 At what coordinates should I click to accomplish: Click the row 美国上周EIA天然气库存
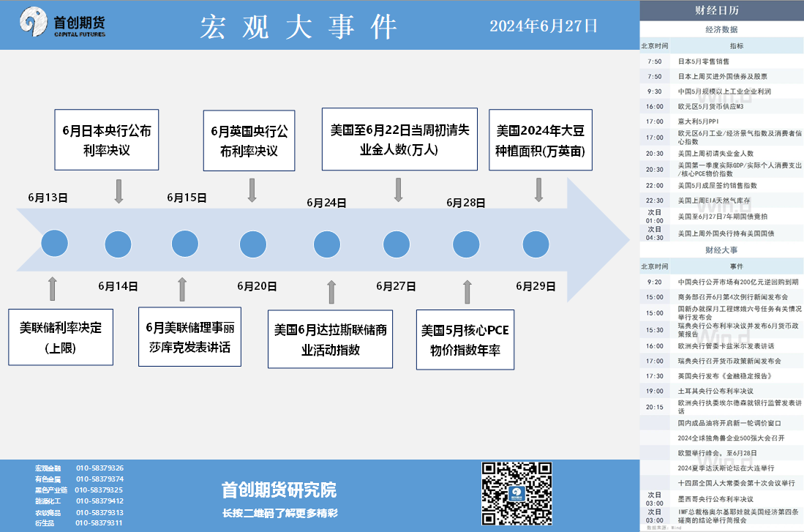(x=721, y=201)
